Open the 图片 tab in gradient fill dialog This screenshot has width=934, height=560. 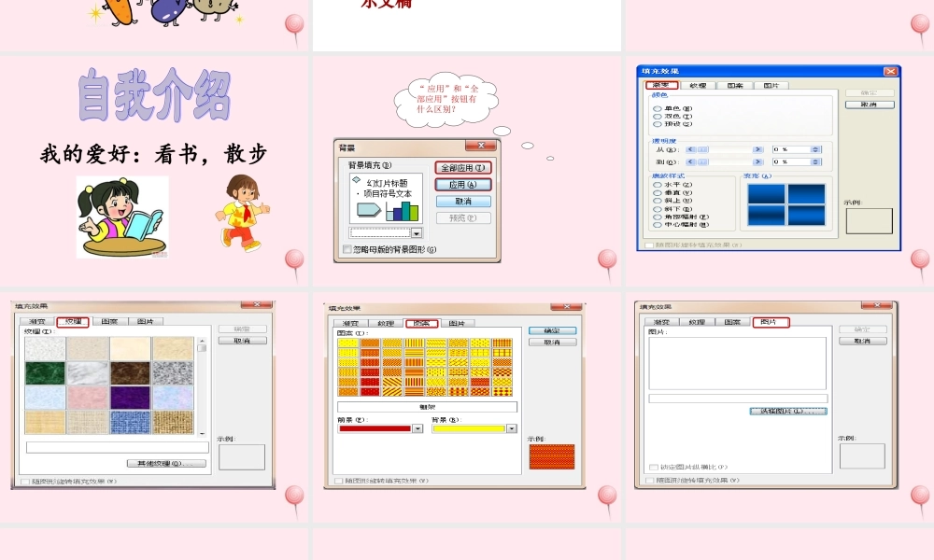(771, 85)
